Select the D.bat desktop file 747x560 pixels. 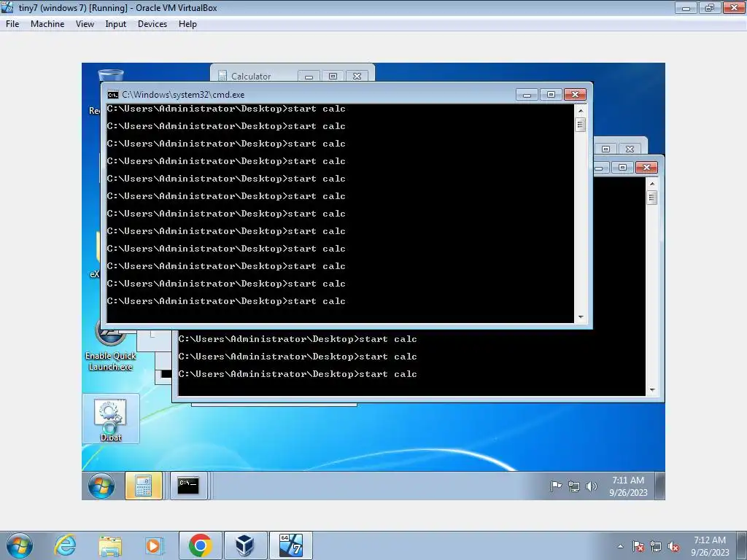pos(111,419)
